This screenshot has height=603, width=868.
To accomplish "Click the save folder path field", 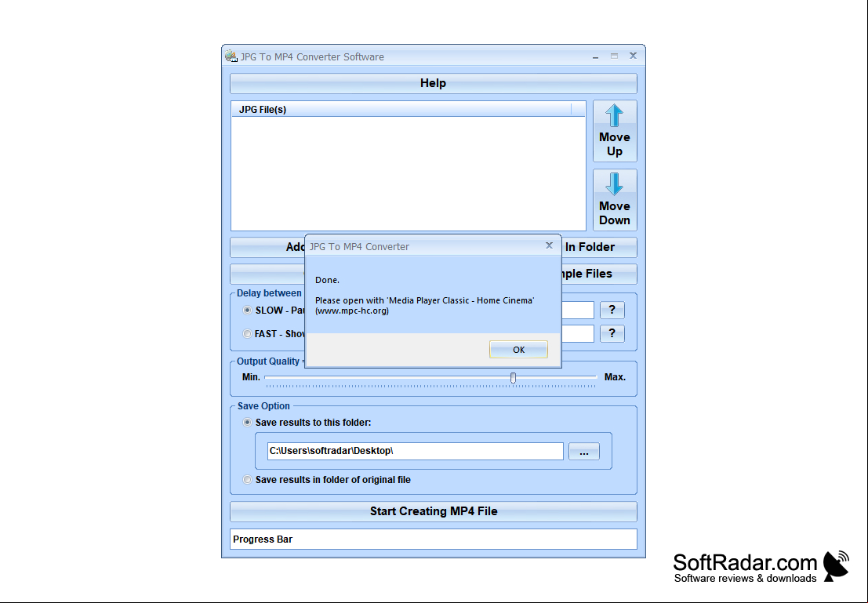I will click(415, 451).
